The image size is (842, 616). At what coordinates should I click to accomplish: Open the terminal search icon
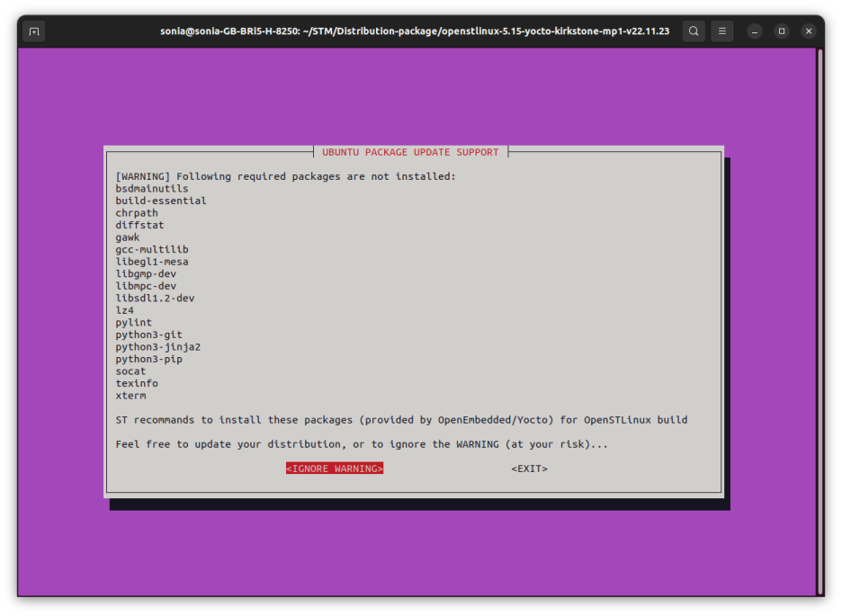(694, 31)
